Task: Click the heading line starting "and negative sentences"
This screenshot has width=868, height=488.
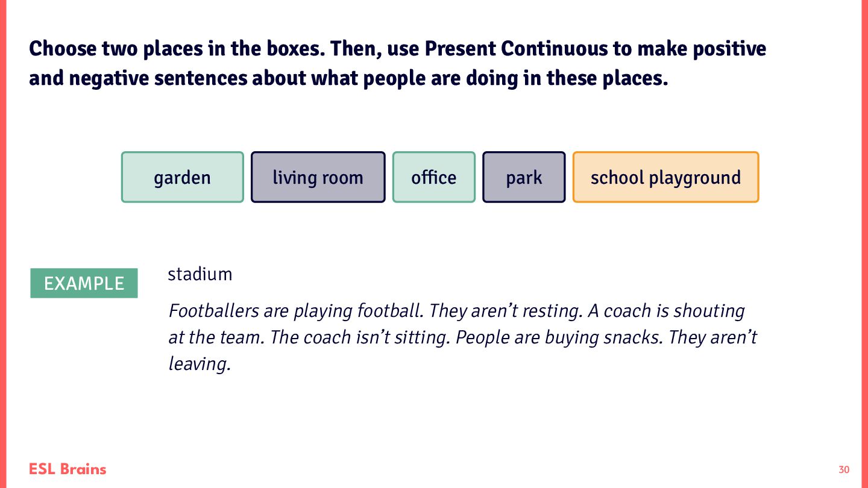Action: pos(348,79)
